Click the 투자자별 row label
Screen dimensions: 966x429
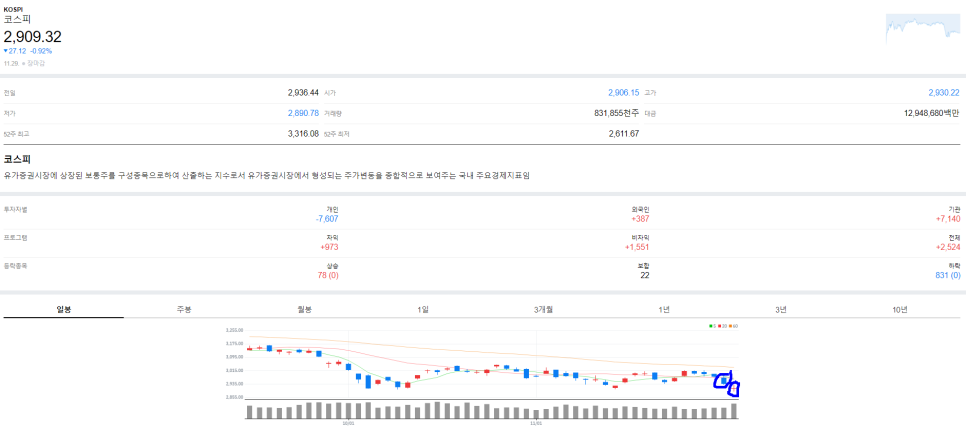pos(15,210)
